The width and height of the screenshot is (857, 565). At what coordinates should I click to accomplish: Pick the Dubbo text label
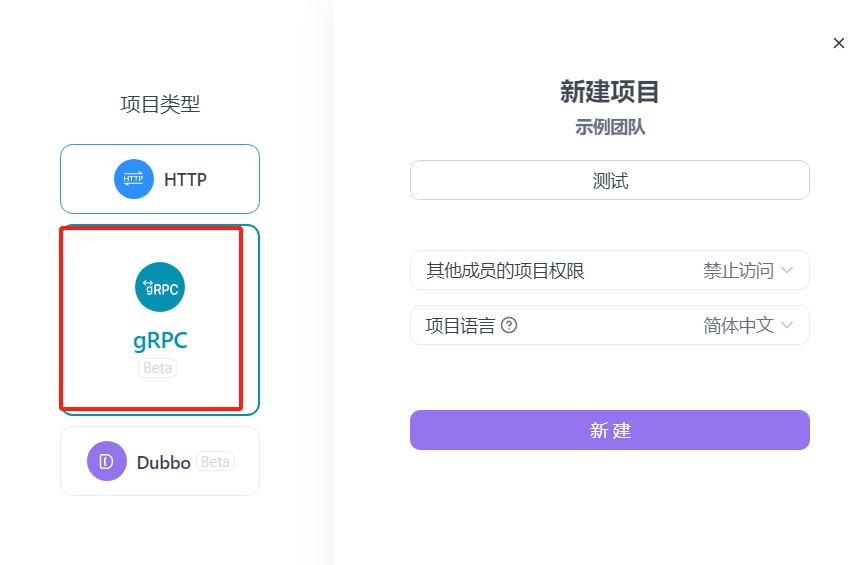[164, 462]
